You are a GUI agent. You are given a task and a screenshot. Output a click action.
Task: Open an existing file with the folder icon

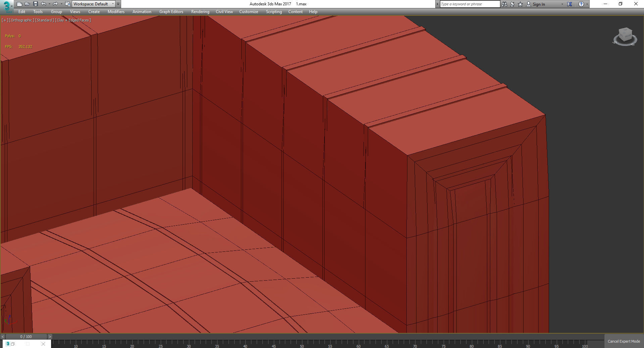pos(28,4)
